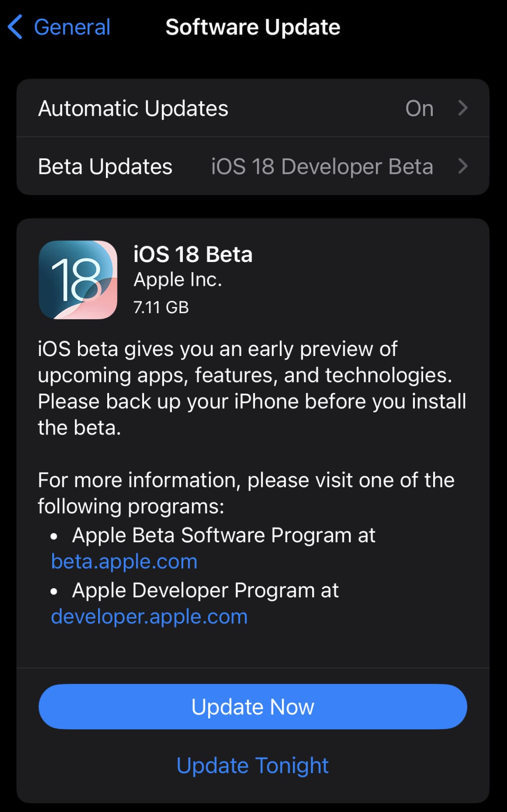Expand the Beta Updates row
Viewport: 507px width, 812px height.
(x=252, y=167)
